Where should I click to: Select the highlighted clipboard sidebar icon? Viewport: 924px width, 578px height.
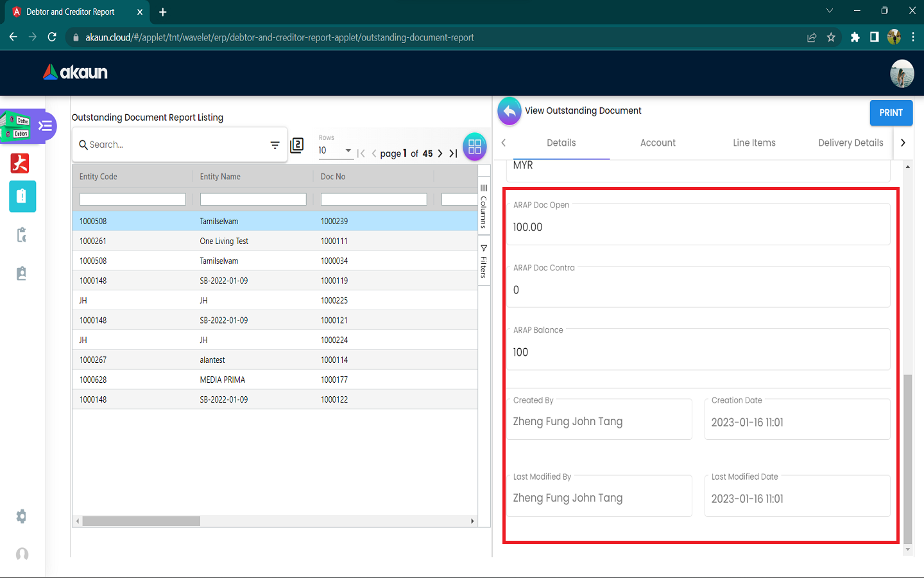click(x=22, y=197)
